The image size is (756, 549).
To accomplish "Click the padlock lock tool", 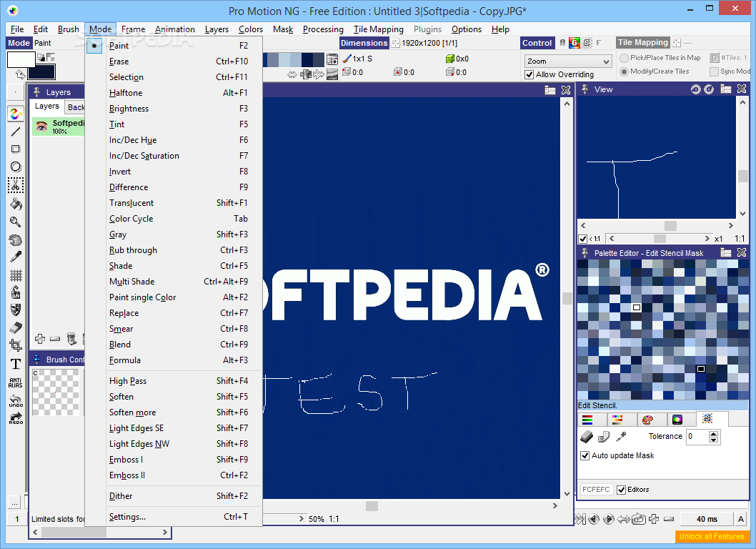I will point(16,292).
